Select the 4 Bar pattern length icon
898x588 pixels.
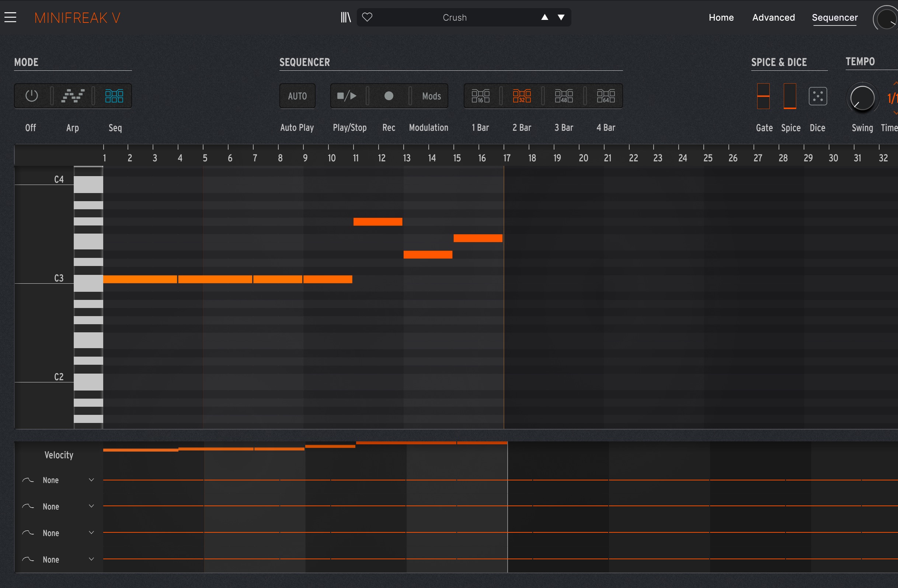pyautogui.click(x=605, y=96)
